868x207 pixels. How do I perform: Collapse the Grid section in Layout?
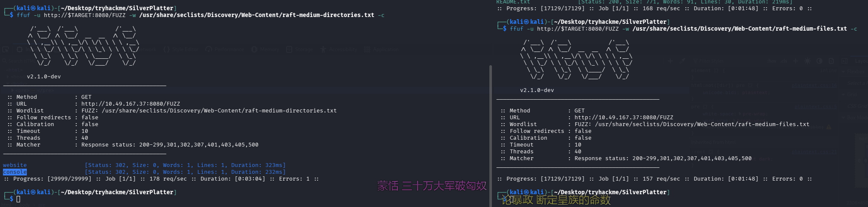[844, 95]
